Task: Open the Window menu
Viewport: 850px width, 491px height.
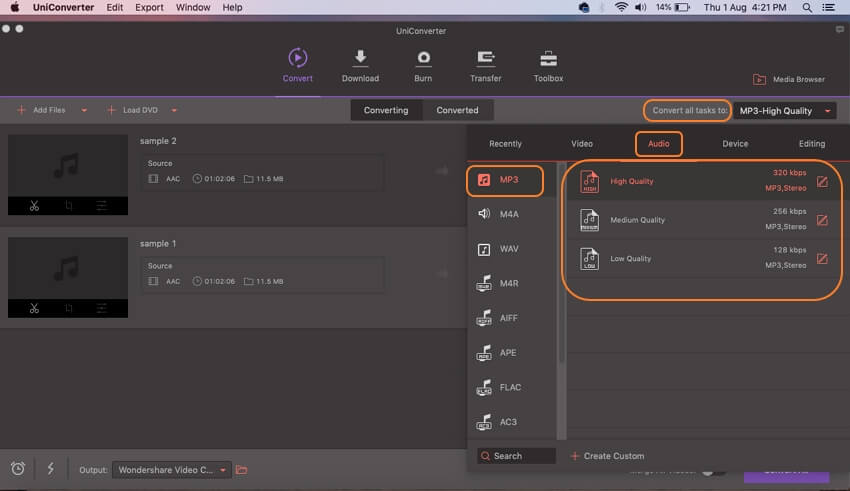Action: point(193,8)
